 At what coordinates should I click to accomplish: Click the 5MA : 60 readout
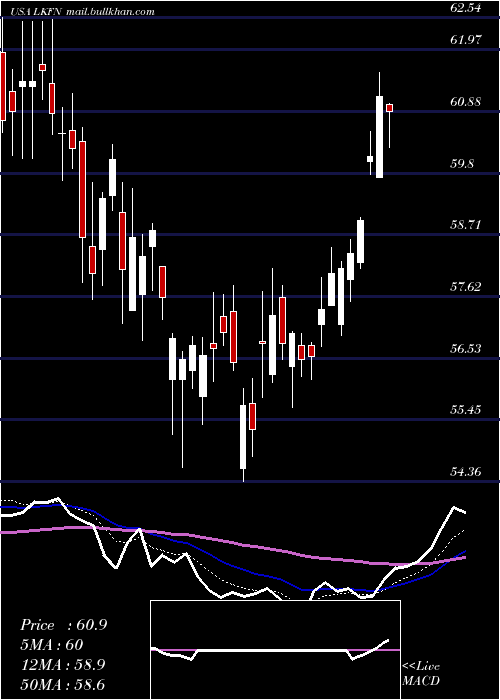(52, 645)
